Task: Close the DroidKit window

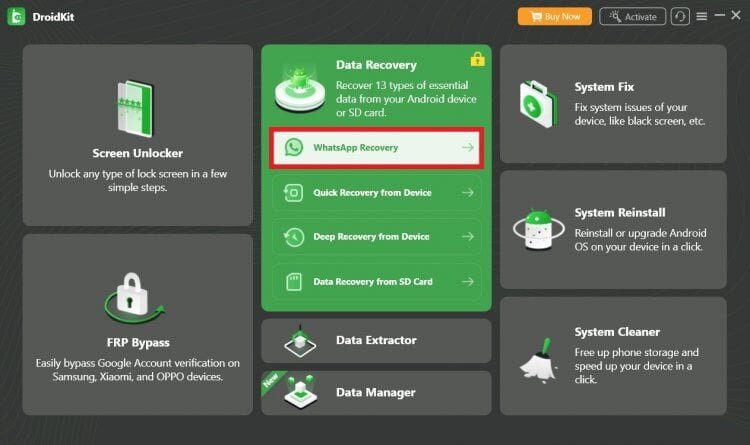Action: click(x=736, y=15)
